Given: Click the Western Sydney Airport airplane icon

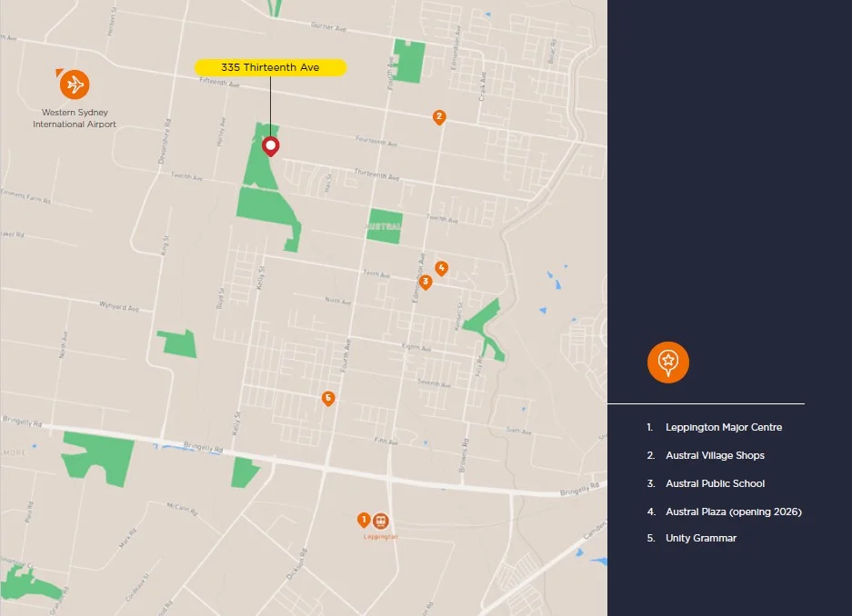Looking at the screenshot, I should 75,85.
